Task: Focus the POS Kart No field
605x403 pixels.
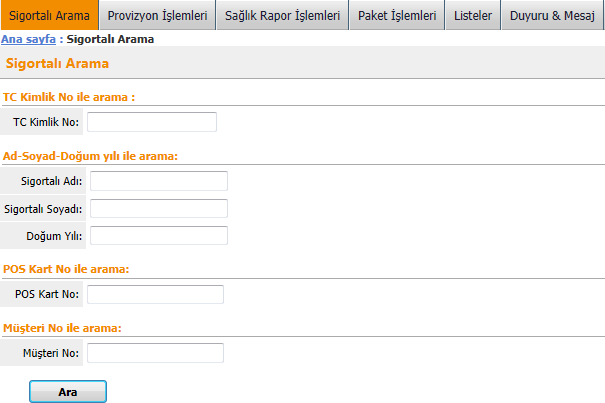Action: 155,294
